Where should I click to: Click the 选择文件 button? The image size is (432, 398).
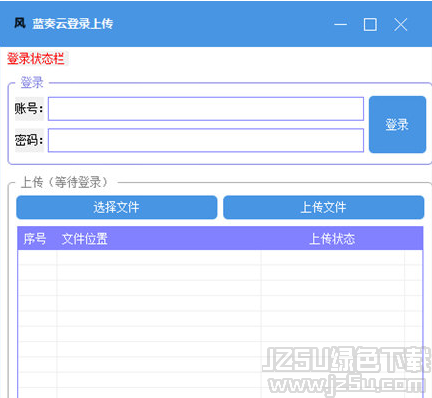tap(117, 207)
